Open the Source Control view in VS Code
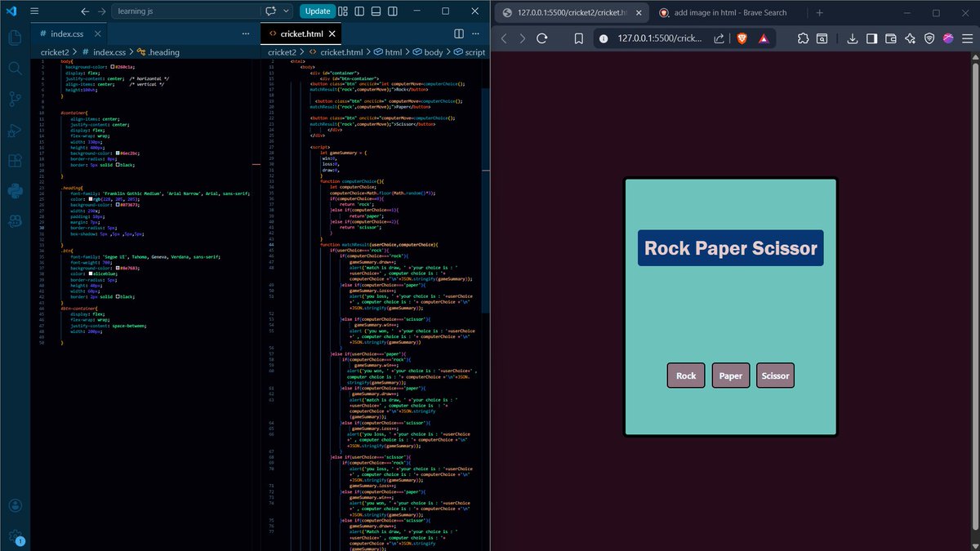This screenshot has height=551, width=980. click(x=15, y=98)
